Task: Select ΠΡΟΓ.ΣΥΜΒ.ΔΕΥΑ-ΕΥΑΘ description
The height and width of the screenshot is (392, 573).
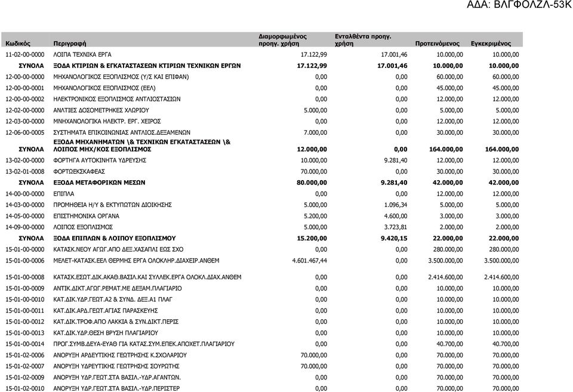Action: pos(144,344)
